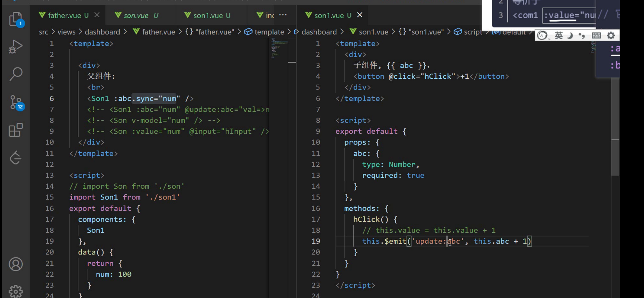Viewport: 644px width, 298px height.
Task: Open the Search view in the activity bar
Action: (x=16, y=74)
